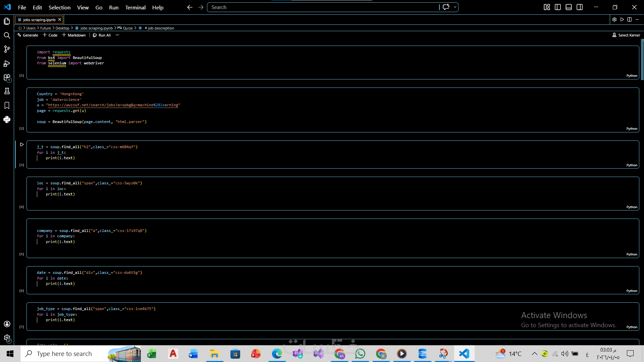Open the Customize Layout menu icon

(x=547, y=7)
